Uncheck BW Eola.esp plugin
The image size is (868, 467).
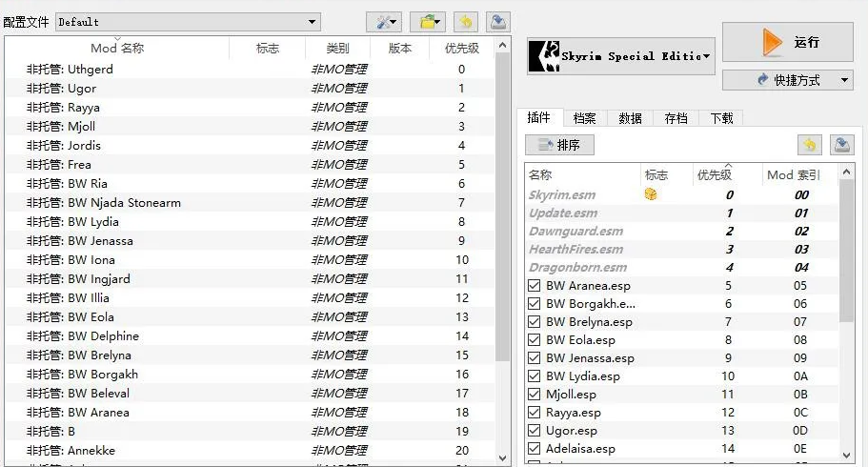pos(535,339)
